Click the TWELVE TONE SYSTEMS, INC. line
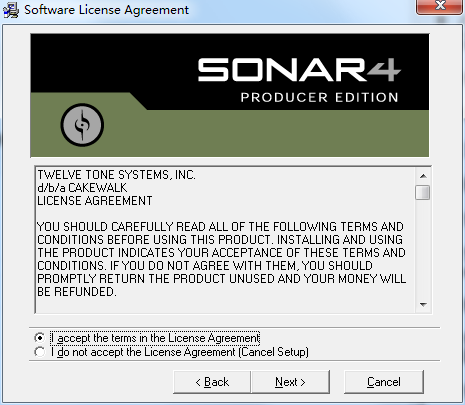This screenshot has height=405, width=465. (x=116, y=175)
